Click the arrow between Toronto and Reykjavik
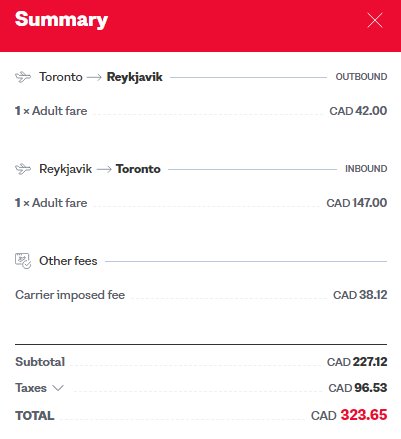The height and width of the screenshot is (439, 401). (94, 77)
